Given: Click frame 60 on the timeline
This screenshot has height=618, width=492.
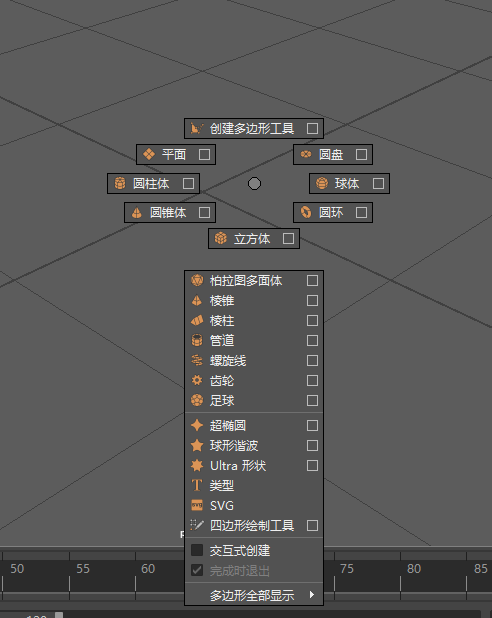Looking at the screenshot, I should pyautogui.click(x=148, y=569).
